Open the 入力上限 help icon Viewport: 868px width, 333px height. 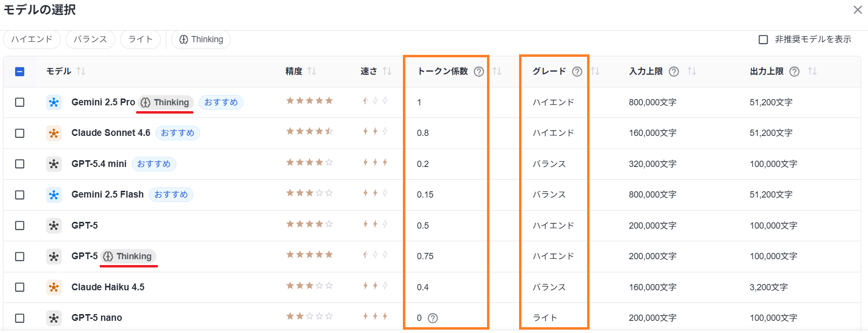pyautogui.click(x=673, y=71)
